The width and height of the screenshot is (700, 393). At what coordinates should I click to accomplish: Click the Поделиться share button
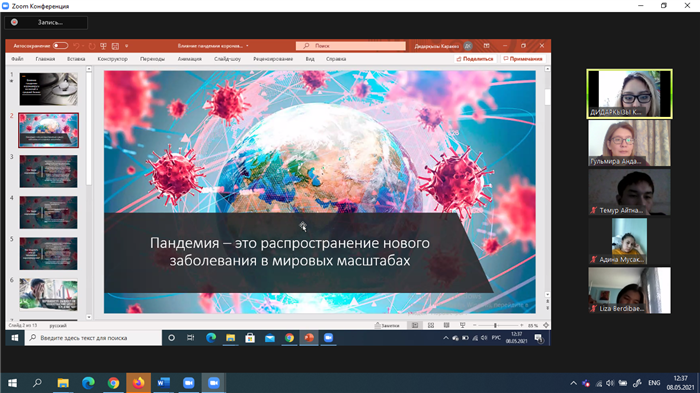click(x=475, y=59)
